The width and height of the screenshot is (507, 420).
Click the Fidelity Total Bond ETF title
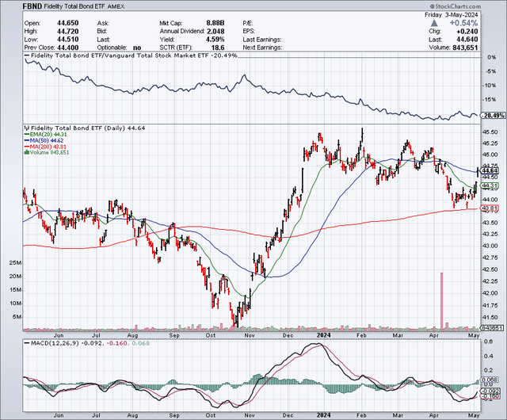(x=75, y=6)
